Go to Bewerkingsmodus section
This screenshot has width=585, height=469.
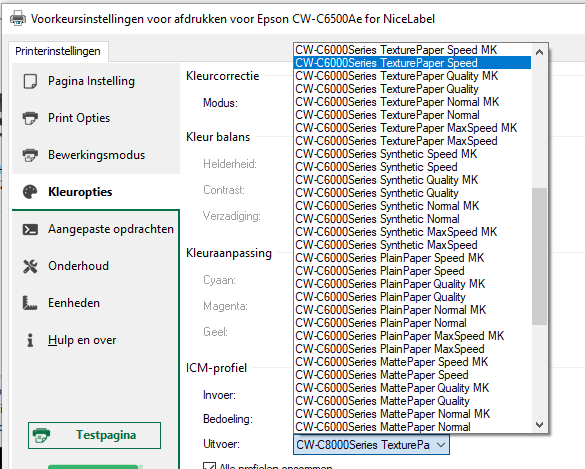96,155
